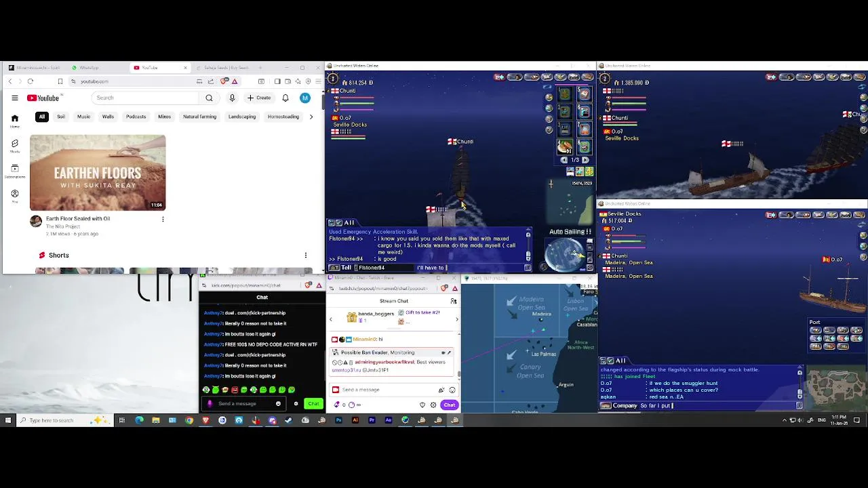Image resolution: width=868 pixels, height=488 pixels.
Task: Click the Auto Sailing compass globe
Action: coord(565,254)
